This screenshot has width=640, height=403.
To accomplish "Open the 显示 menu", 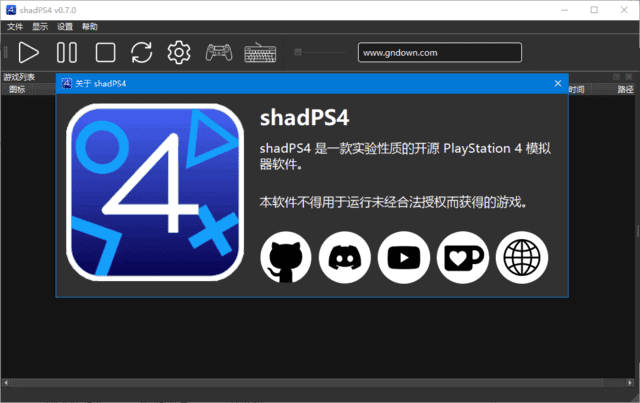I will 39,26.
